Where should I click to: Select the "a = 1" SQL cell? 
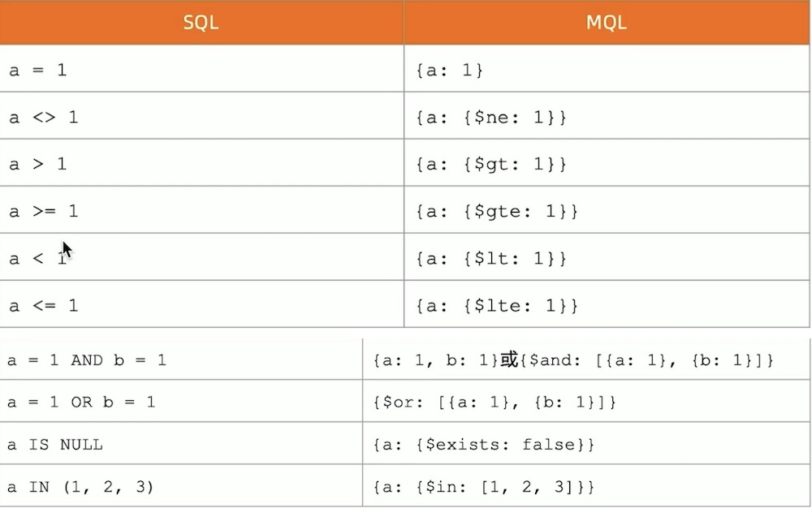pyautogui.click(x=38, y=70)
